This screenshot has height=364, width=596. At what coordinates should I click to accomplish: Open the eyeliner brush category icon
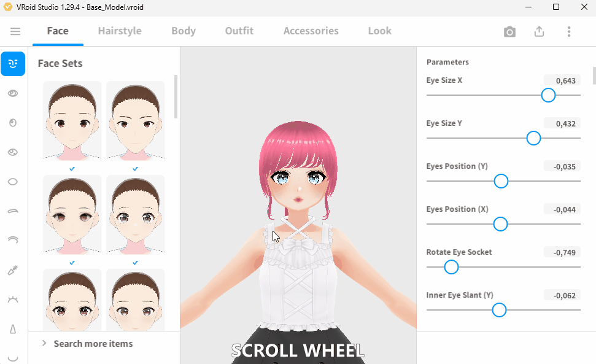[x=13, y=270]
